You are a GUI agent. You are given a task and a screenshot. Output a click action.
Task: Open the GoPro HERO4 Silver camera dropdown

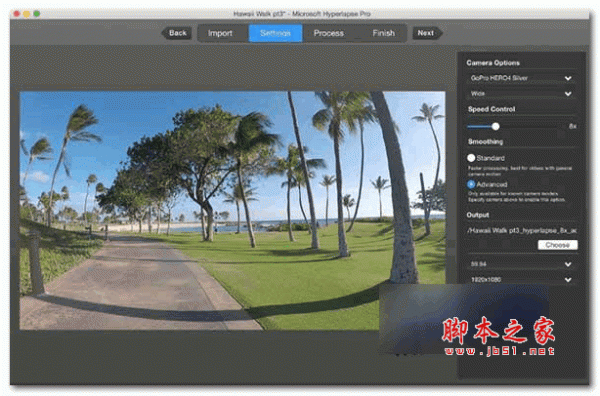[521, 78]
